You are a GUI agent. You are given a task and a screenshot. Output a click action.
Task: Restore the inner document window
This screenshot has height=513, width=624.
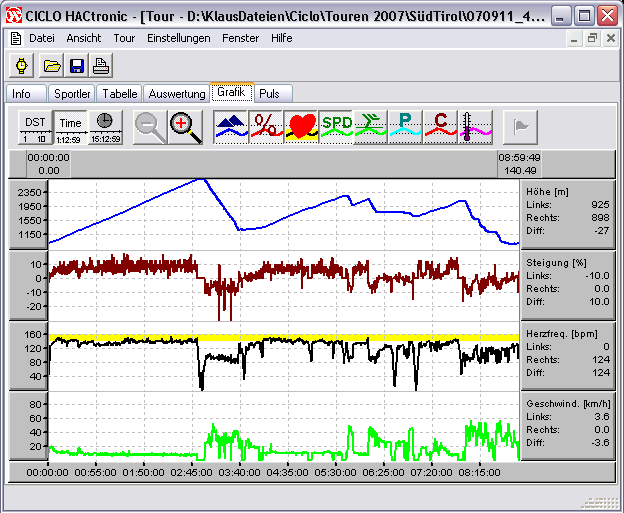593,39
